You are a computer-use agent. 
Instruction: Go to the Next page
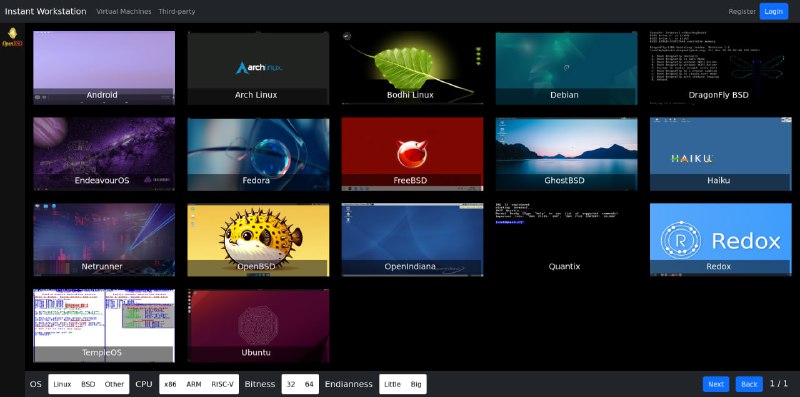[716, 384]
